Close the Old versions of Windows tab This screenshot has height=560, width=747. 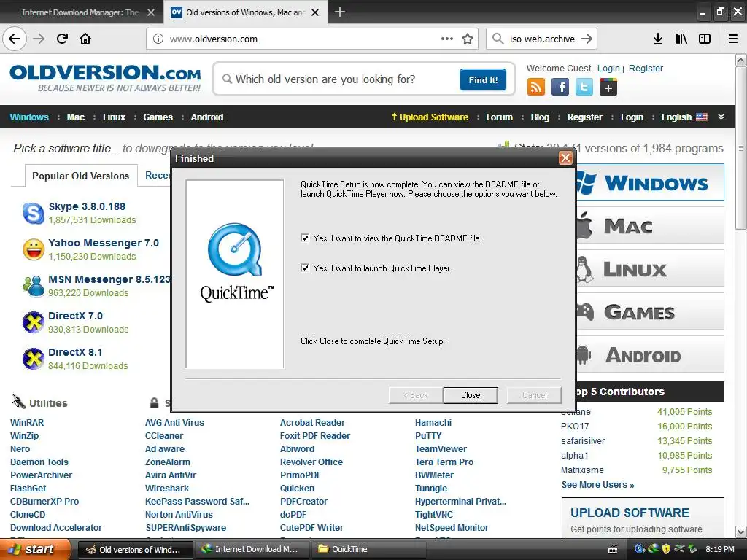(315, 12)
